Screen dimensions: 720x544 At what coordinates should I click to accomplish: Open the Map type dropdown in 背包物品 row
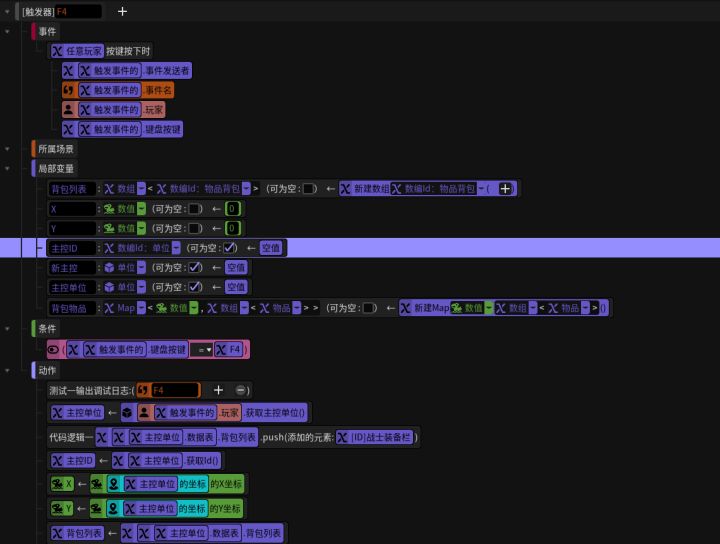point(141,308)
